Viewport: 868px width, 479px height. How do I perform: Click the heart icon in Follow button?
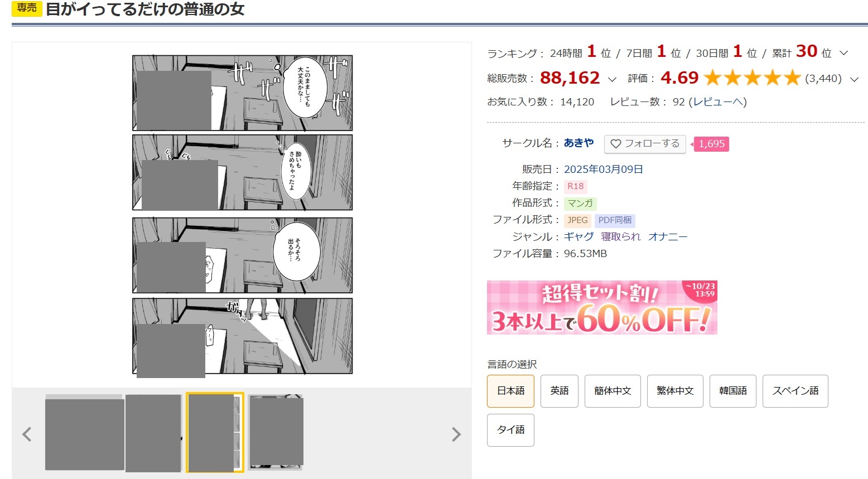coord(615,144)
